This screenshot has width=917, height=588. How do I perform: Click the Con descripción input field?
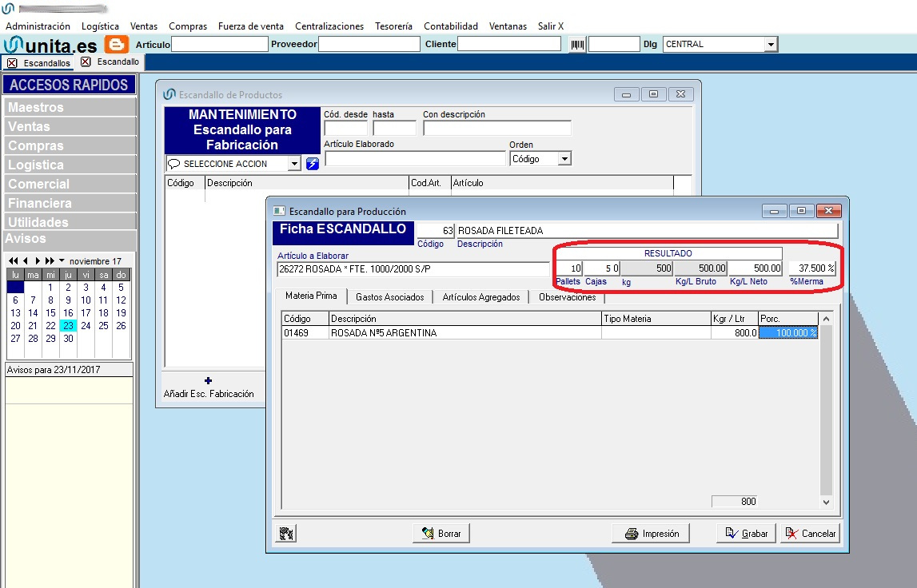click(497, 127)
